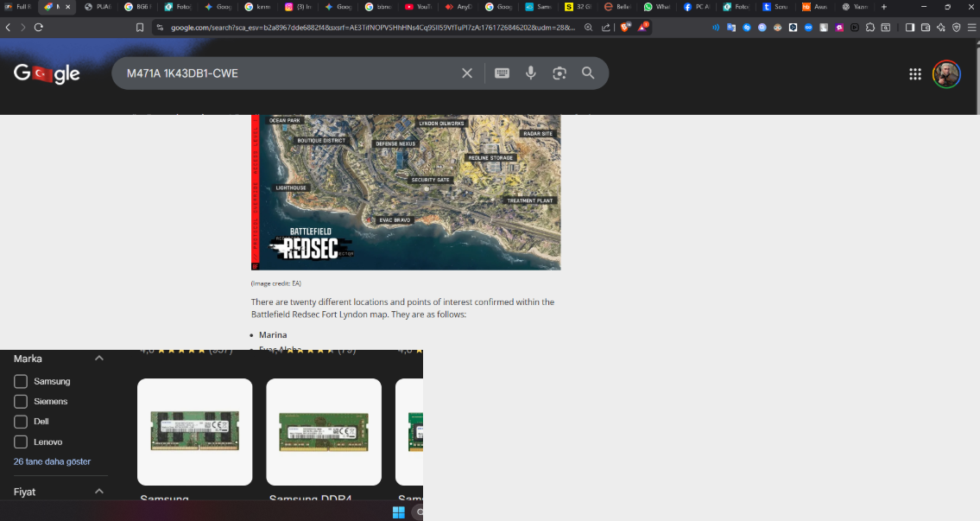Screen dimensions: 980x521
Task: Open the first Samsung RAM product image
Action: 195,431
